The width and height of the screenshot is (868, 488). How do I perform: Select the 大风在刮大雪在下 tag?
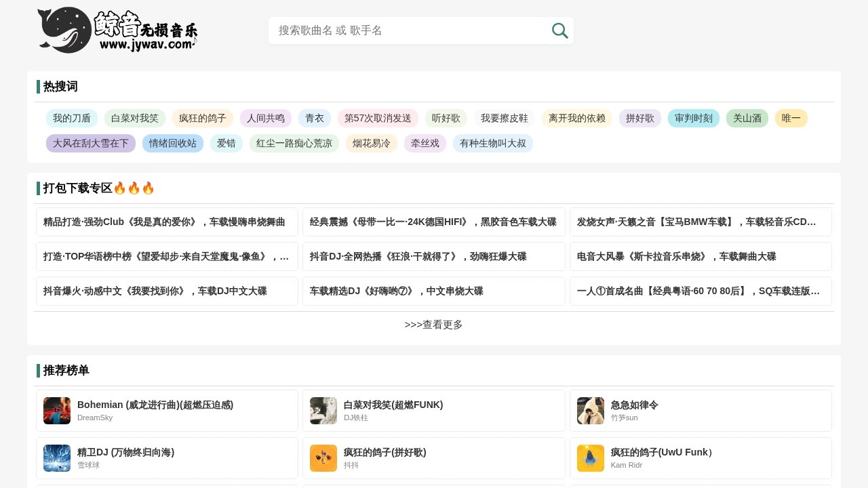[x=90, y=143]
